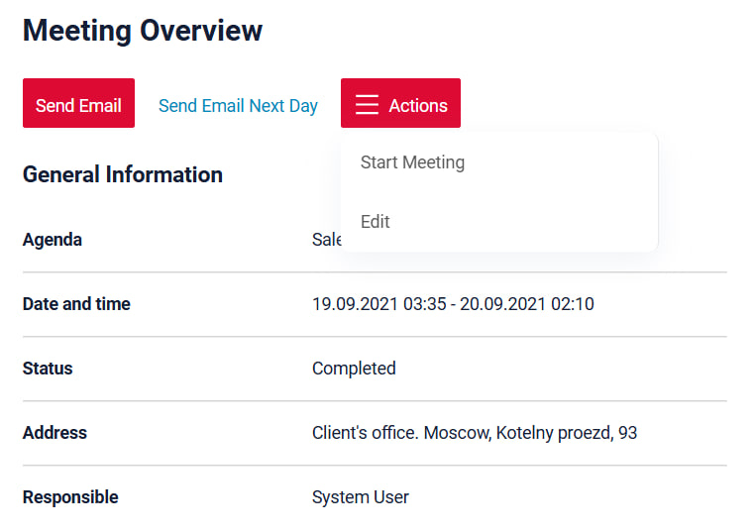This screenshot has height=532, width=756.
Task: Select Start Meeting from the Actions menu
Action: tap(412, 162)
